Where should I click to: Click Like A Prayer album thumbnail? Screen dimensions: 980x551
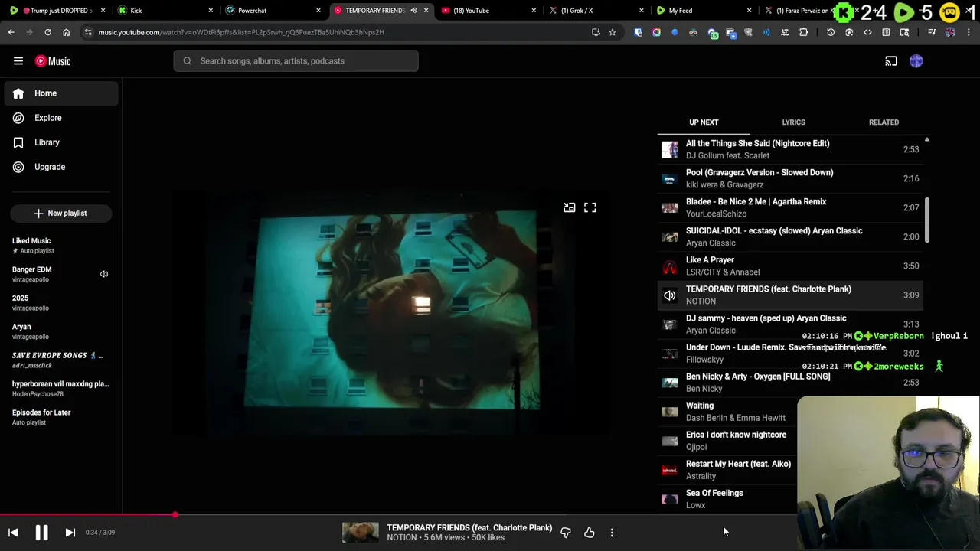[x=670, y=266]
